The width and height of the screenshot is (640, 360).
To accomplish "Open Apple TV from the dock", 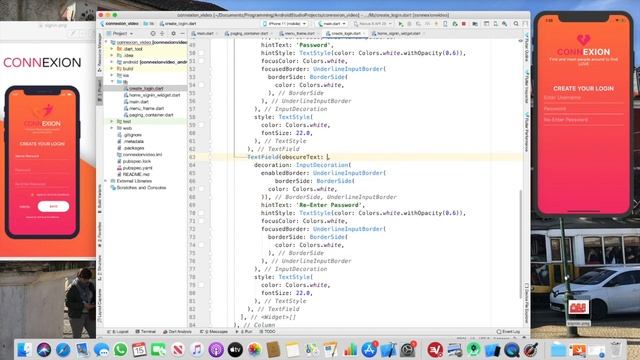I will point(235,350).
